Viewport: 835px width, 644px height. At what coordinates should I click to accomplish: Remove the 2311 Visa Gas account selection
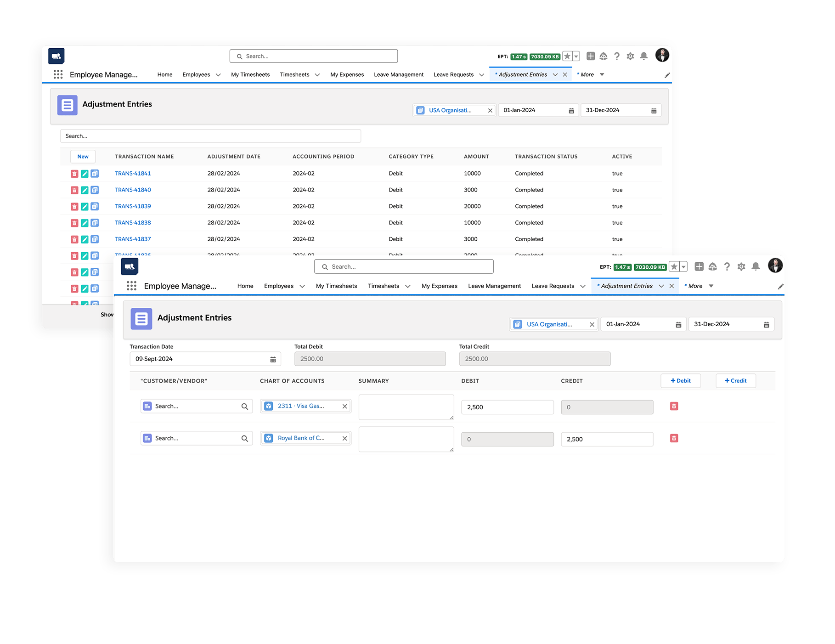tap(344, 407)
